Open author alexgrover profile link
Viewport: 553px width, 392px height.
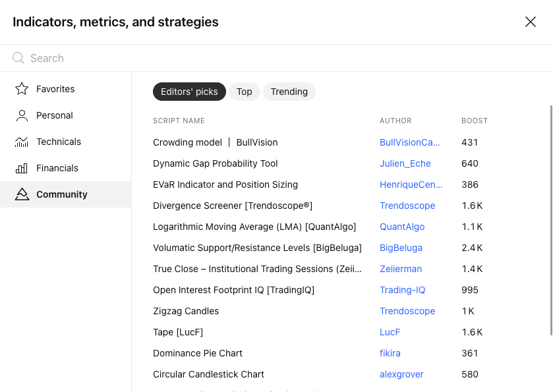(x=401, y=374)
